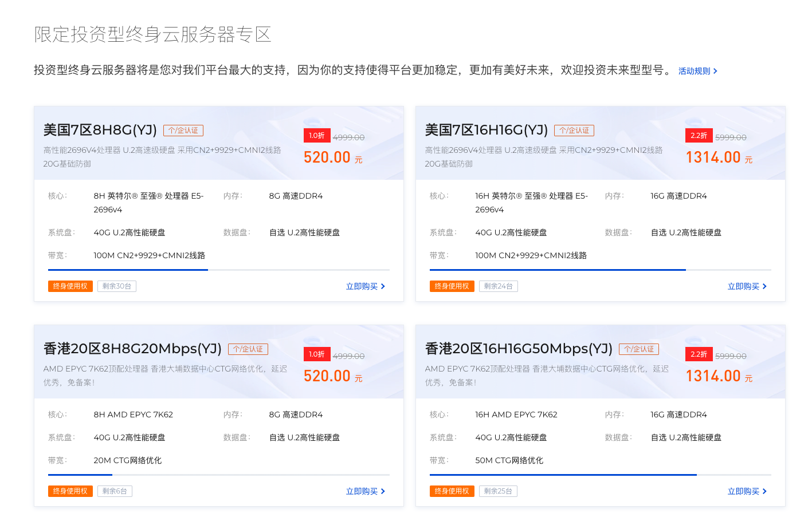812x529 pixels.
Task: Open the 美国7区8H8G(YJ) product title
Action: pos(100,130)
